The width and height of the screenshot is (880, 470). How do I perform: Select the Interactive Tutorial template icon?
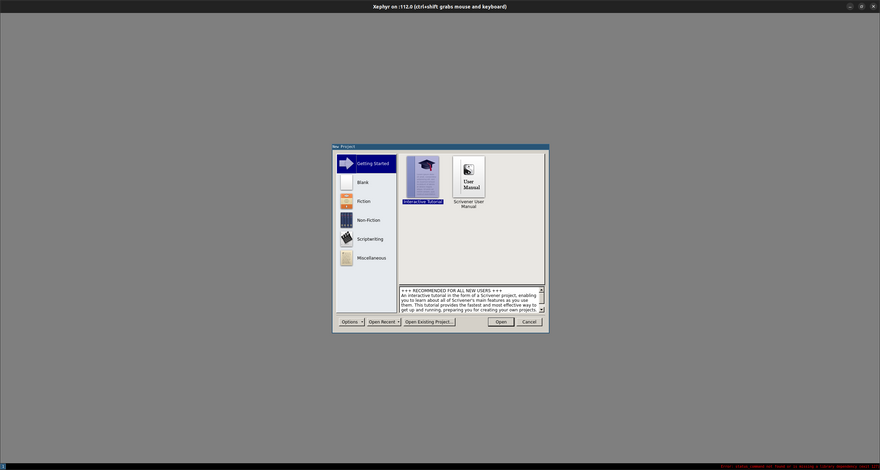[422, 176]
